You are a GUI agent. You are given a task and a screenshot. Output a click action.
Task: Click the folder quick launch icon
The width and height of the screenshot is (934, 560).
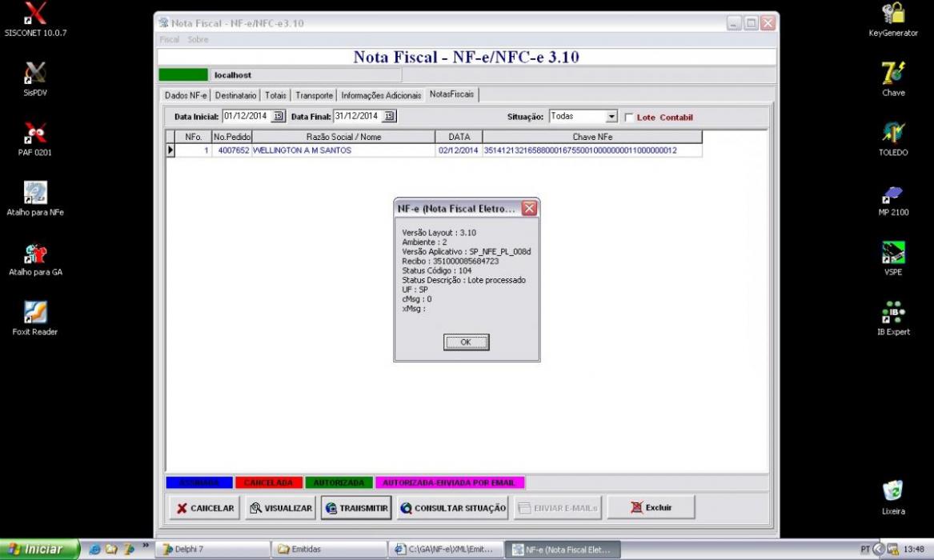pyautogui.click(x=110, y=550)
